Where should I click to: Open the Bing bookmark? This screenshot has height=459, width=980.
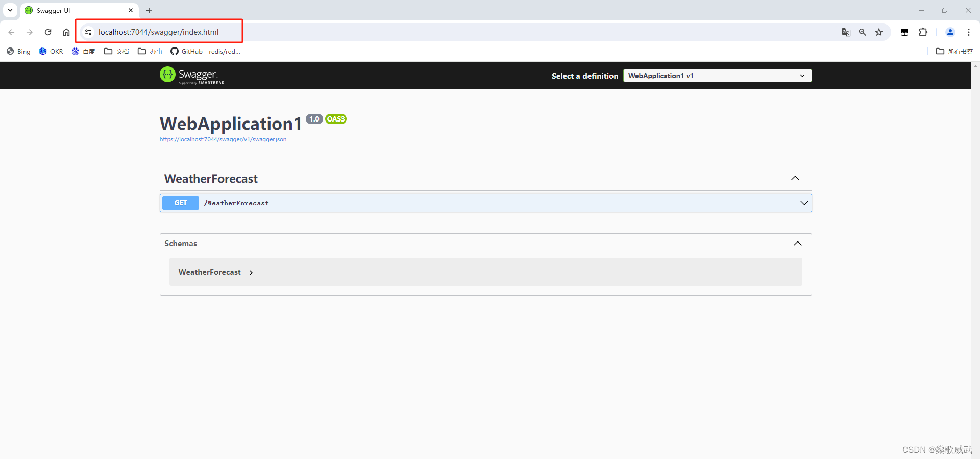pyautogui.click(x=18, y=51)
